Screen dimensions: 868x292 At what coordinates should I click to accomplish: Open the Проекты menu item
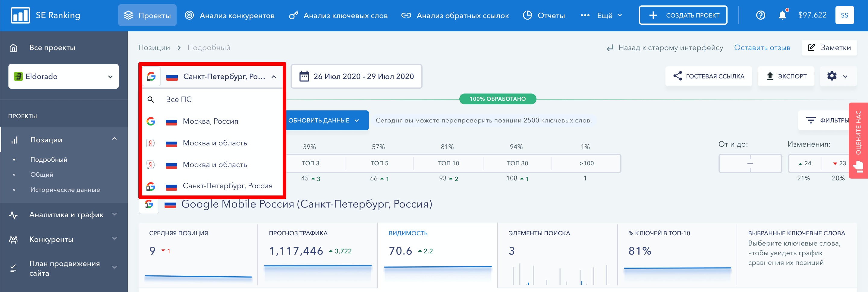[x=147, y=15]
